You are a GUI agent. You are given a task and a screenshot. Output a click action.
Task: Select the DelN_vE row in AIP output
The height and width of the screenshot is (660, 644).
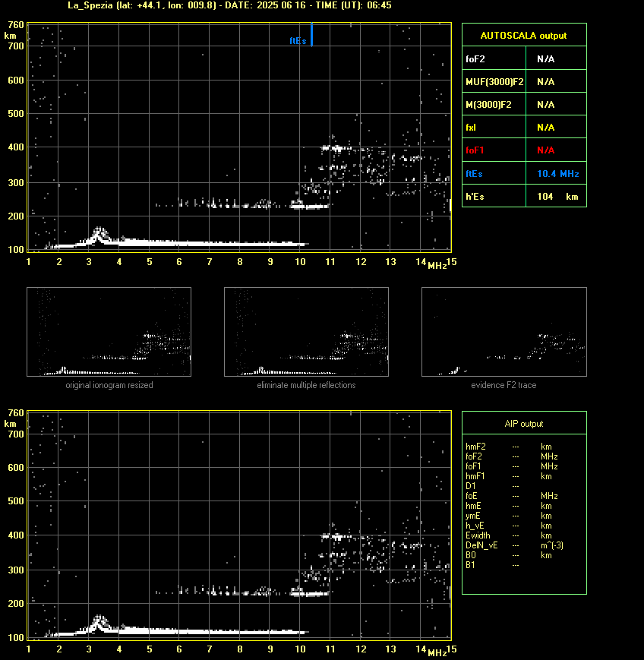click(514, 545)
